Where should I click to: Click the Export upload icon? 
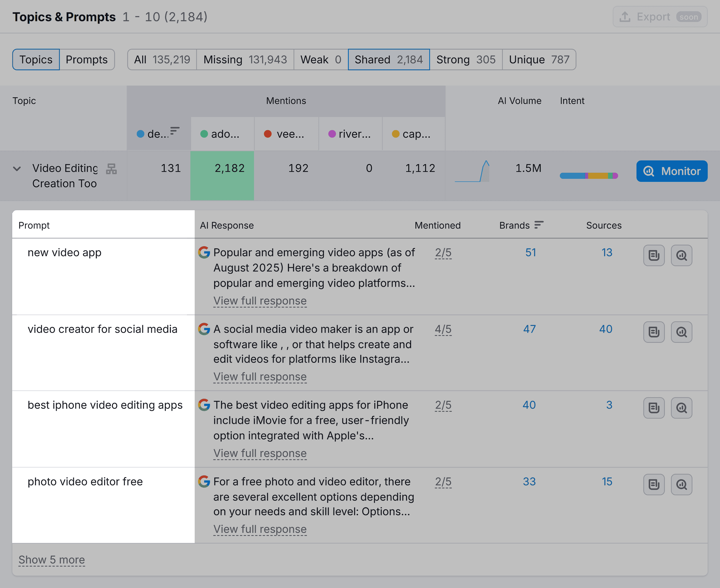pyautogui.click(x=625, y=16)
